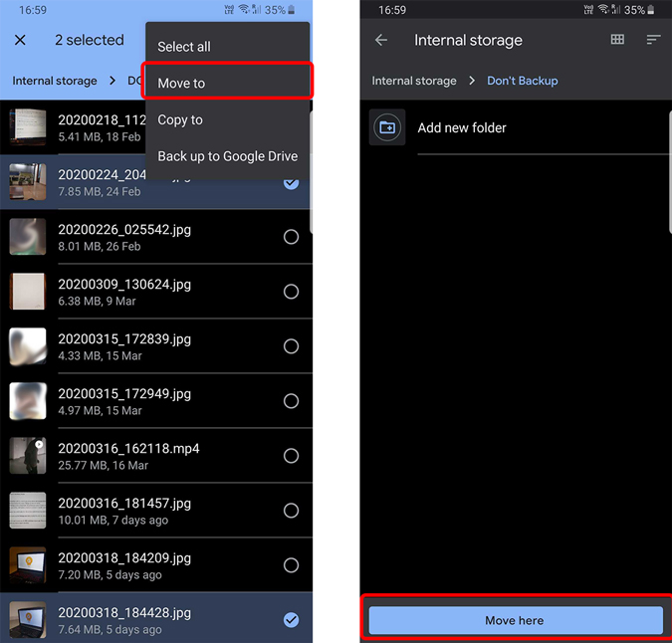Open 20200316_181457.jpg thumbnail

pos(28,511)
